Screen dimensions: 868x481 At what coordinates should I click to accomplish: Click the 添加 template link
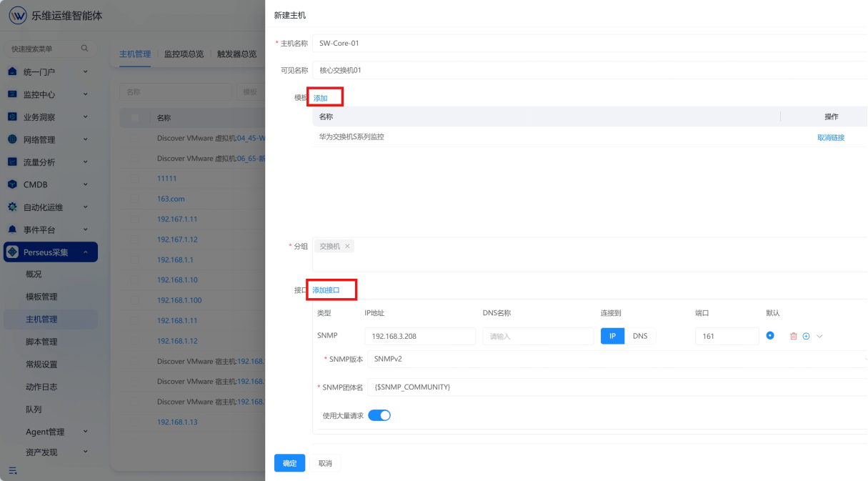tap(321, 98)
